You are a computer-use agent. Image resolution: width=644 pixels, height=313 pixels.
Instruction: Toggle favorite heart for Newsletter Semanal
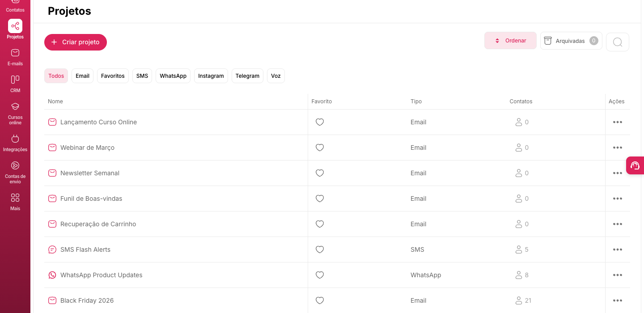click(320, 173)
